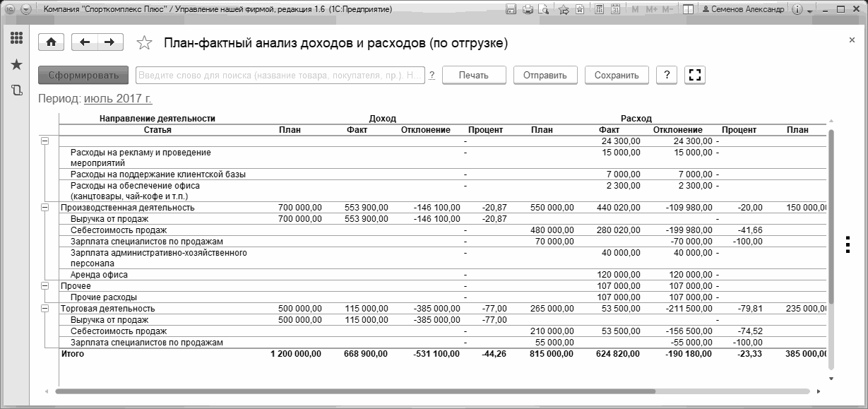The image size is (868, 409).
Task: Open the calculator icon
Action: pyautogui.click(x=599, y=10)
